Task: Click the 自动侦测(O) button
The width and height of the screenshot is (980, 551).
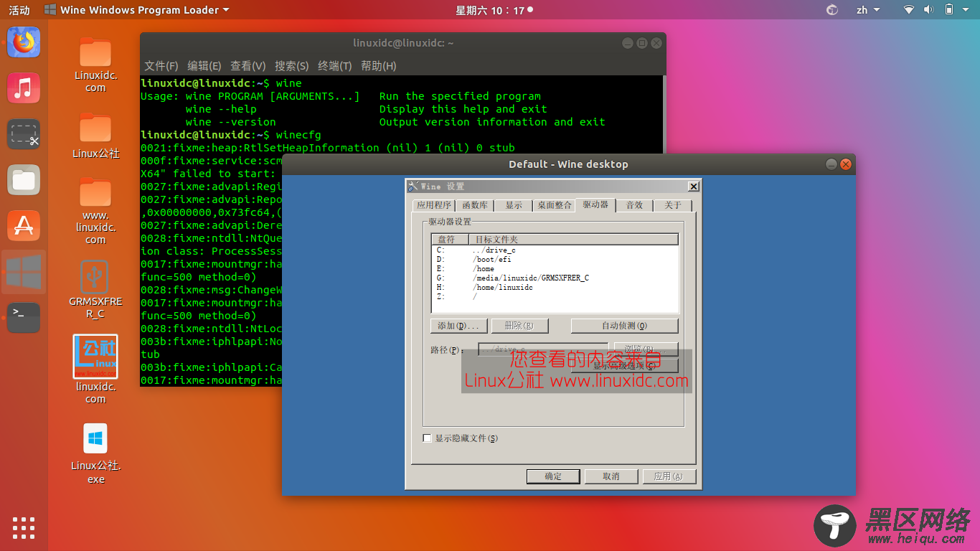Action: point(624,326)
